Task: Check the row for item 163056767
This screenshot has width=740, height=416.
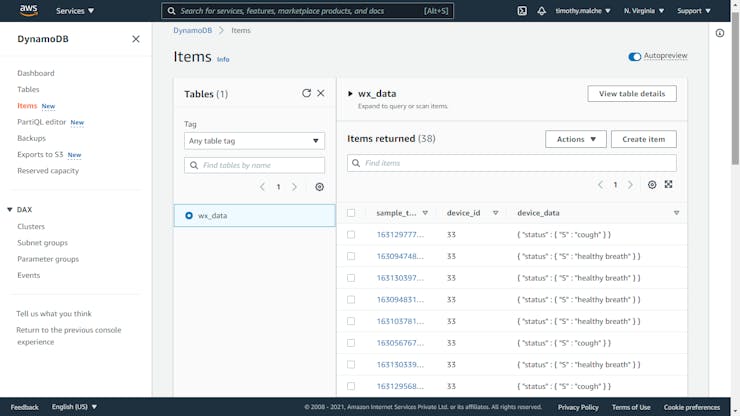Action: click(351, 343)
